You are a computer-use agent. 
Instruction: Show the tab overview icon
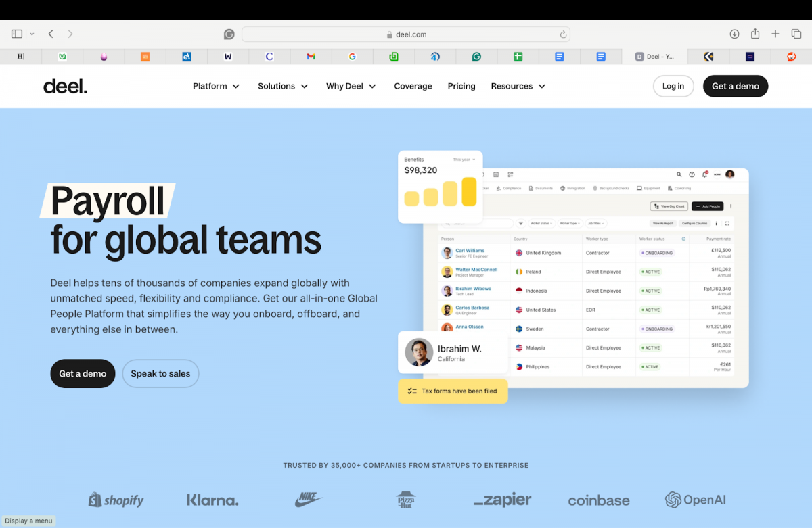click(796, 34)
